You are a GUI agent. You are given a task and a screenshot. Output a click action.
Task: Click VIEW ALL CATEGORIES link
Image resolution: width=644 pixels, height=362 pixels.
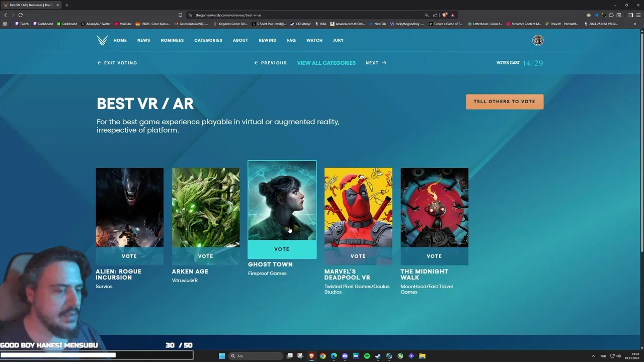[326, 63]
